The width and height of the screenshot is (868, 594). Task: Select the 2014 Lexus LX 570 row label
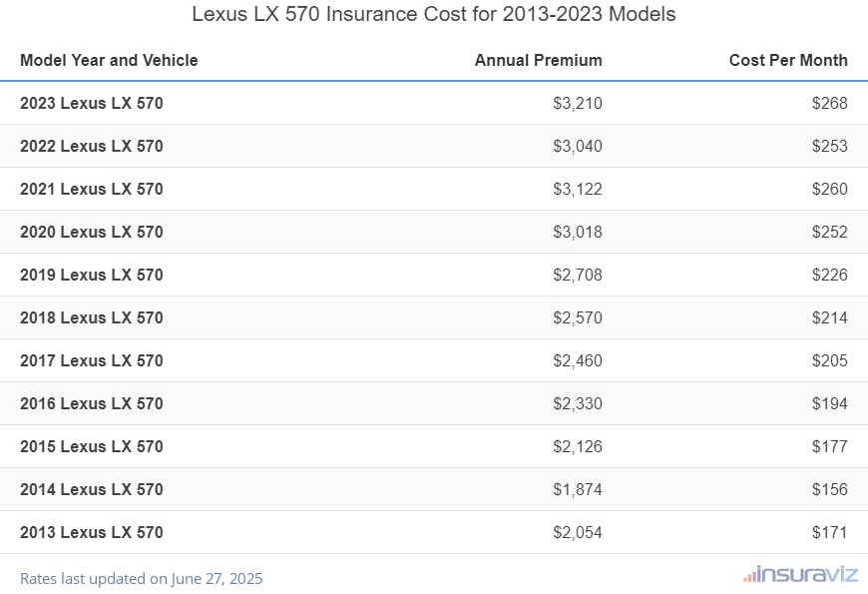(92, 489)
